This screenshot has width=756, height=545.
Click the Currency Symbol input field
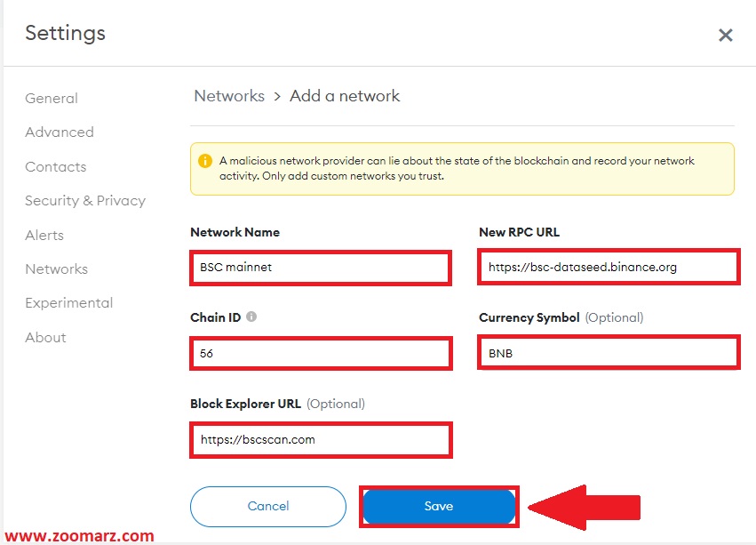(609, 352)
